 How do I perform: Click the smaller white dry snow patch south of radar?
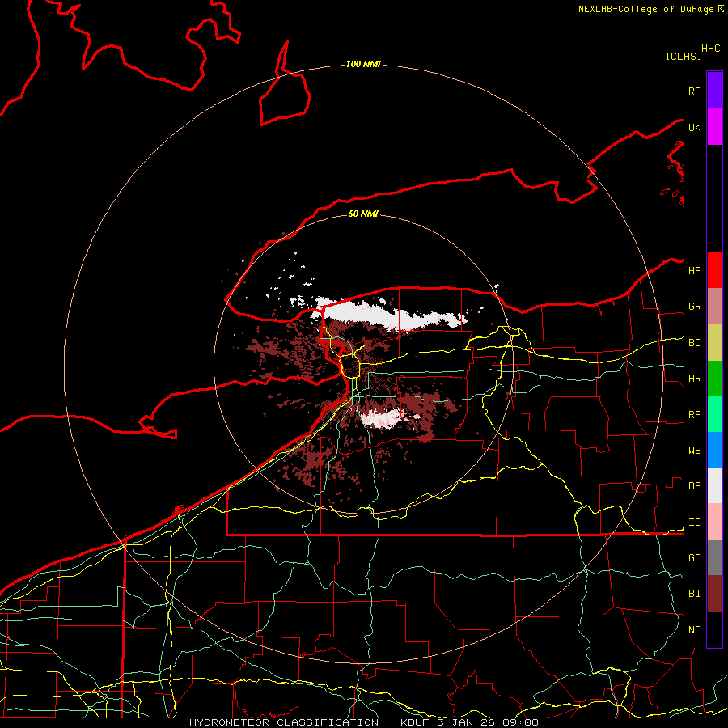[x=383, y=418]
